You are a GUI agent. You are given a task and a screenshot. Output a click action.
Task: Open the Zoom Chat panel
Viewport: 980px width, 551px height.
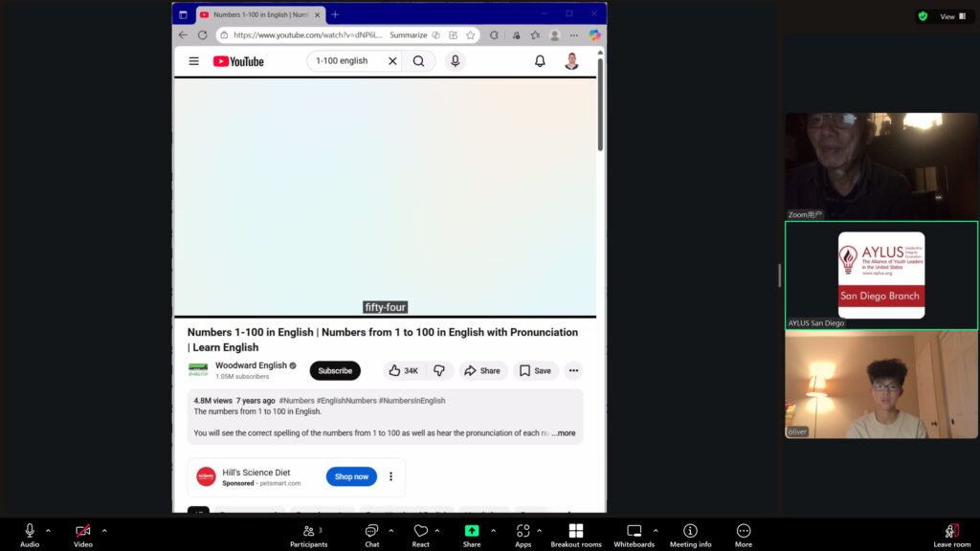(x=371, y=531)
